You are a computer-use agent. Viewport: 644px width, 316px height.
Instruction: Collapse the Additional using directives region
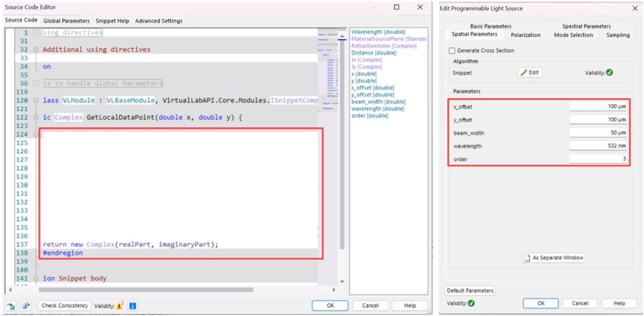pyautogui.click(x=36, y=50)
